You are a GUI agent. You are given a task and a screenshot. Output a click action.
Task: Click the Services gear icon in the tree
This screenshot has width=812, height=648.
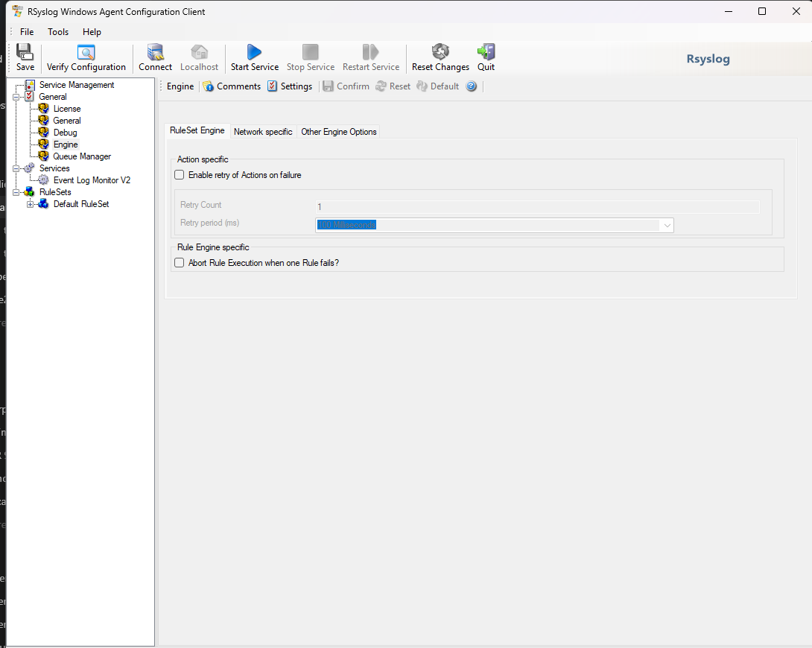tap(30, 168)
